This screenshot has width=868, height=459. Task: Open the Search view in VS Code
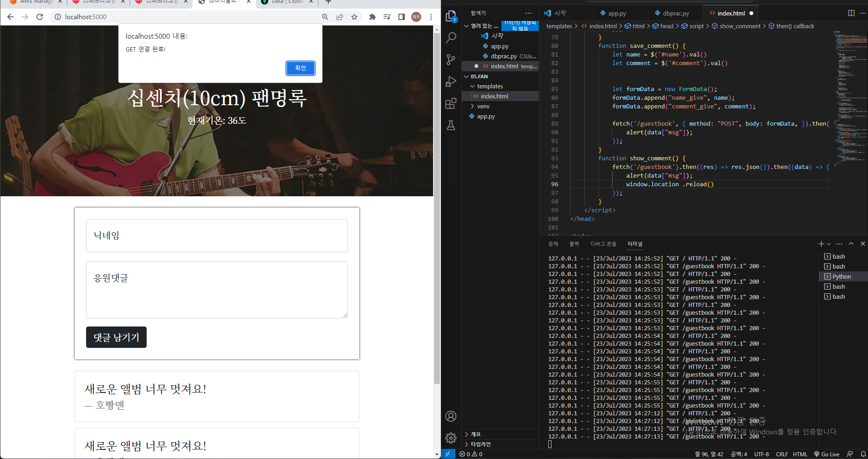pos(451,38)
